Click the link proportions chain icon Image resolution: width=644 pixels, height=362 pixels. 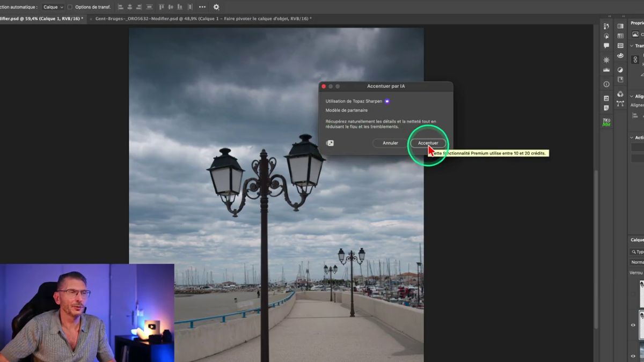point(635,60)
